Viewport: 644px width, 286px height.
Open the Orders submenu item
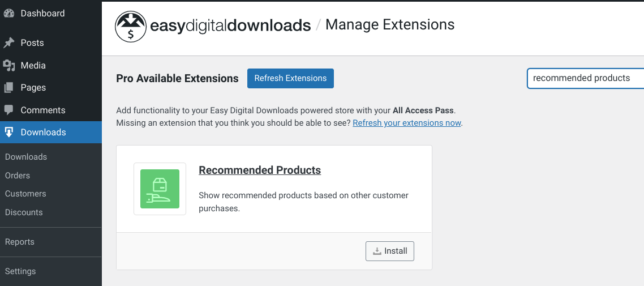(17, 176)
